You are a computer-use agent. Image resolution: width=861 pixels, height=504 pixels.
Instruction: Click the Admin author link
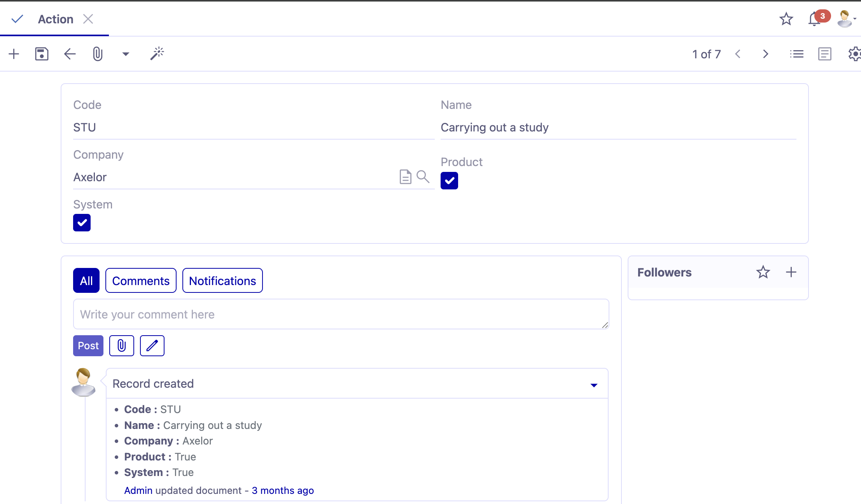click(138, 491)
